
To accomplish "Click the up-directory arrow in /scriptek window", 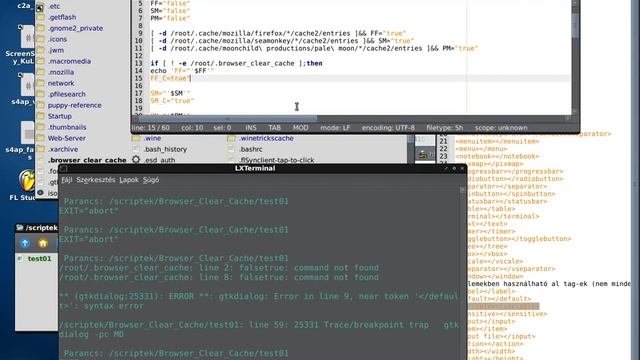I will 25,243.
